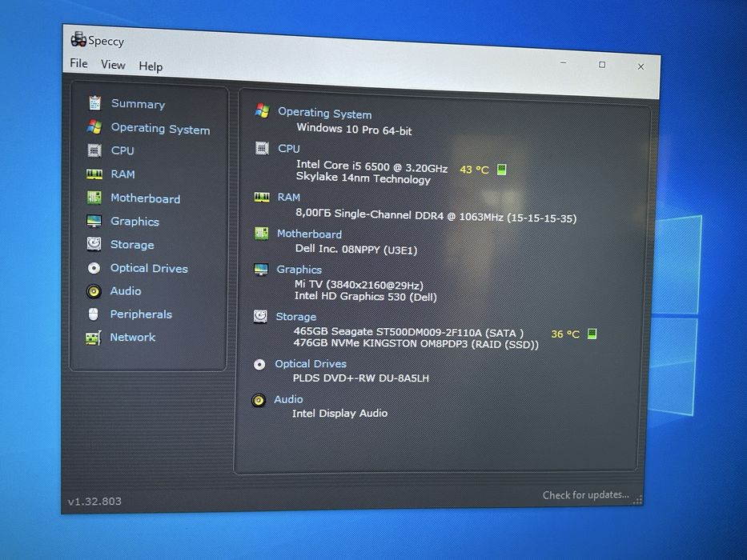Screen dimensions: 747x560
Task: Click the Storage hard disk icon in sidebar
Action: click(94, 244)
